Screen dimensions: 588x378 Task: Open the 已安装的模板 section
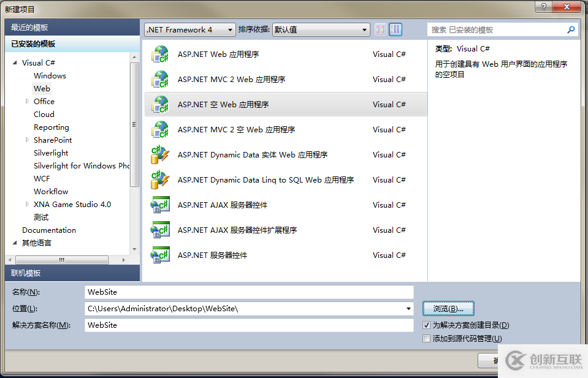72,44
